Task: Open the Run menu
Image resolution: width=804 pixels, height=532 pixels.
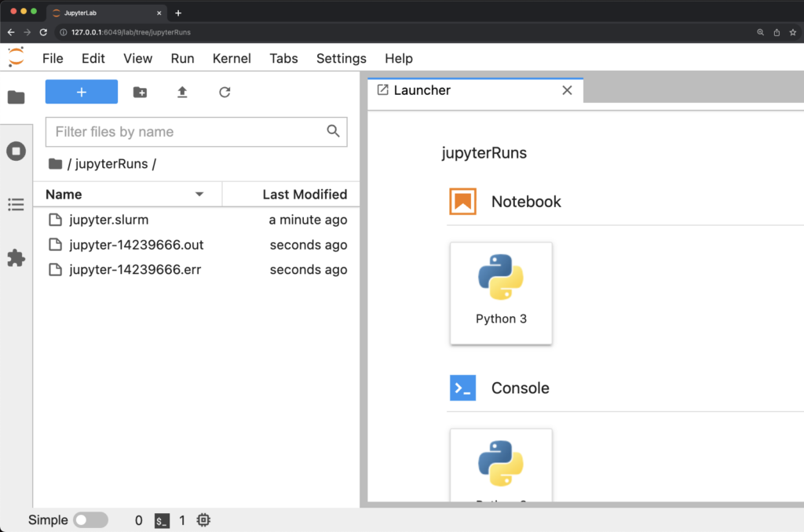Action: point(182,58)
